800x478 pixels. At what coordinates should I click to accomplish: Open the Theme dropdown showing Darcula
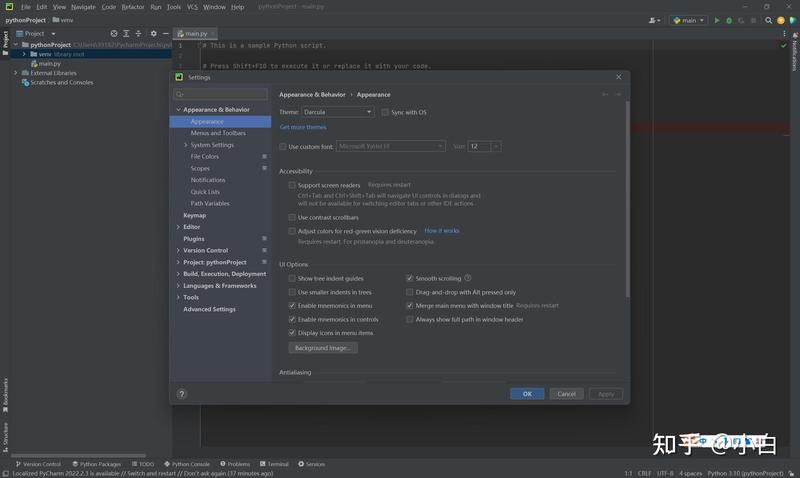point(338,112)
